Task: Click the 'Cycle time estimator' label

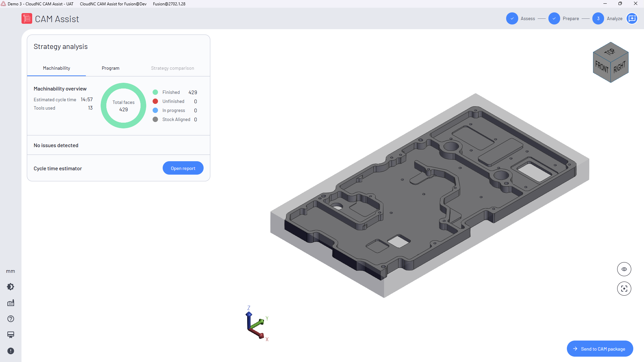Action: (58, 169)
